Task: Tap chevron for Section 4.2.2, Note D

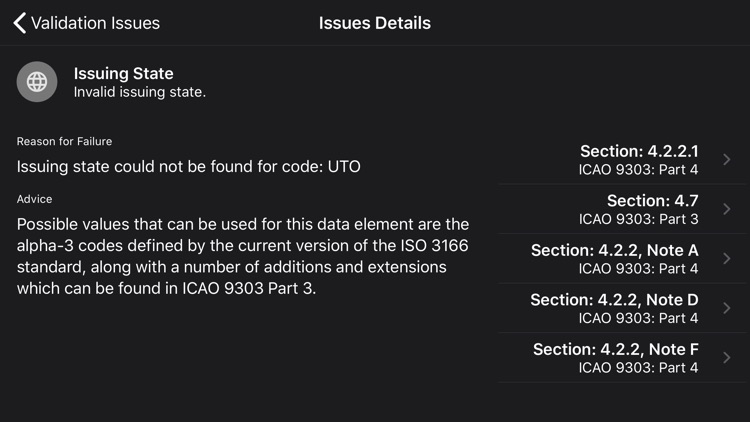Action: tap(727, 308)
